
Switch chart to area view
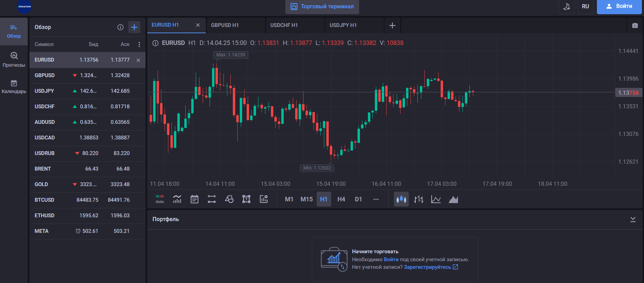[x=453, y=199]
